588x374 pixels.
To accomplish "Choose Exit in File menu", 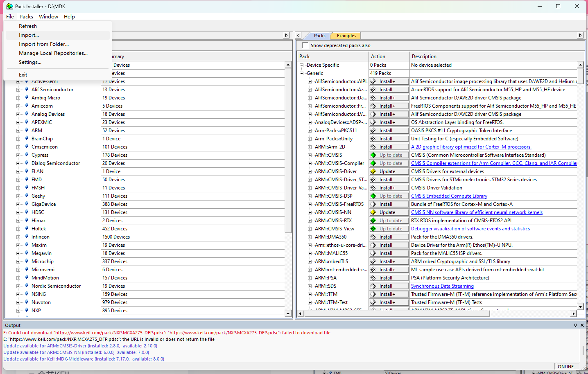I will pos(58,75).
